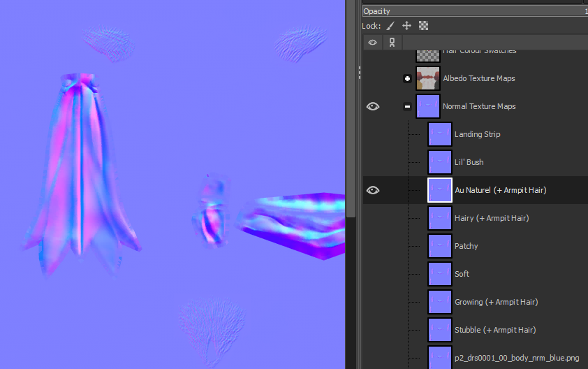Viewport: 588px width, 369px height.
Task: Select the Normal Texture Maps layer group
Action: (x=479, y=107)
